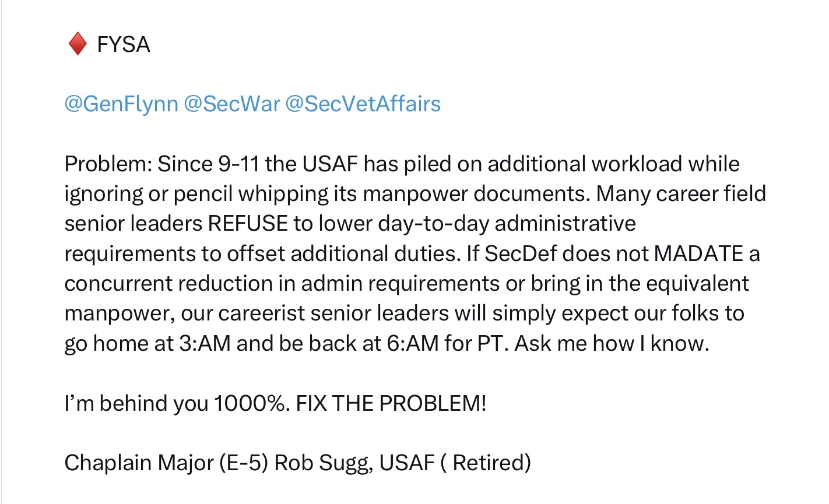Click the "Chaplain Major" title text
Image resolution: width=829 pixels, height=504 pixels.
139,463
